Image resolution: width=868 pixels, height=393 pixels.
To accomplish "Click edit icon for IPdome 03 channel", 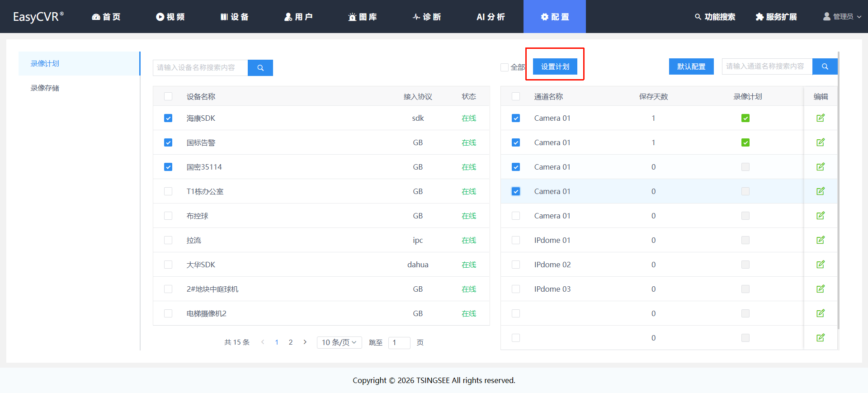I will pos(820,289).
